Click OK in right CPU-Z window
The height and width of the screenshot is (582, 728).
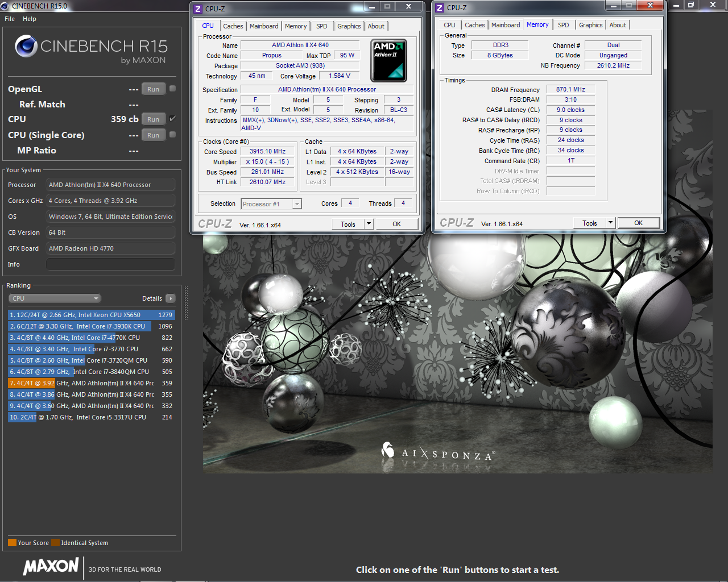(638, 223)
